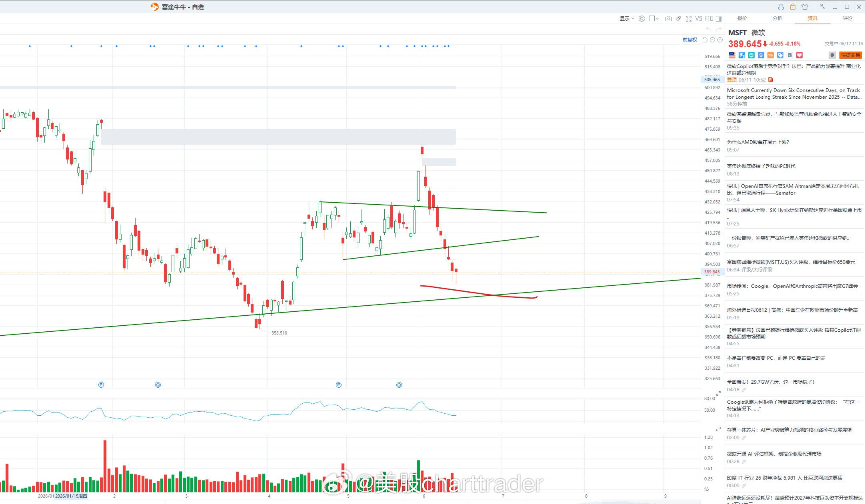Zoom out chart with minus icon

pos(713,40)
